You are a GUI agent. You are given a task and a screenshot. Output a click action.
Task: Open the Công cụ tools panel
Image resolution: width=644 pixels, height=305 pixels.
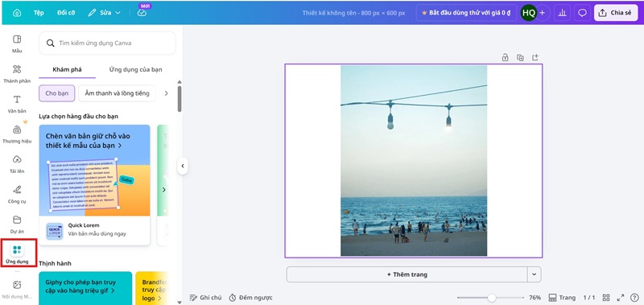[17, 195]
